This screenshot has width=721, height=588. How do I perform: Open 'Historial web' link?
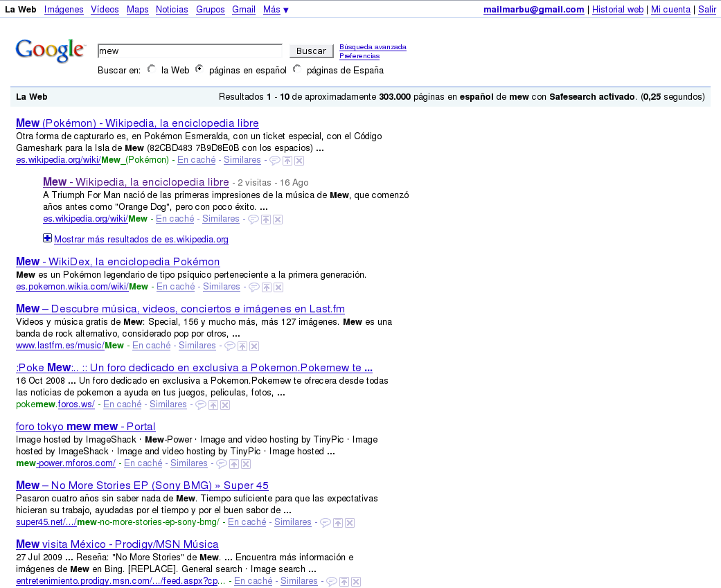[x=618, y=10]
